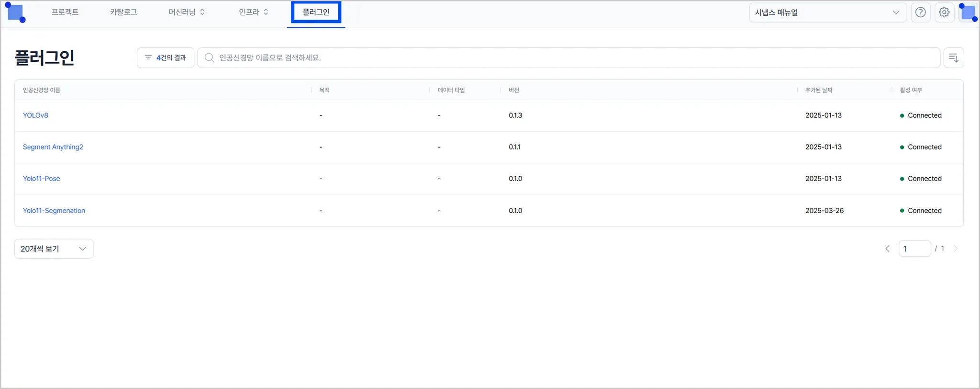Viewport: 980px width, 389px height.
Task: Click version 0.1.3 in YOLOv8 row
Action: click(x=515, y=115)
